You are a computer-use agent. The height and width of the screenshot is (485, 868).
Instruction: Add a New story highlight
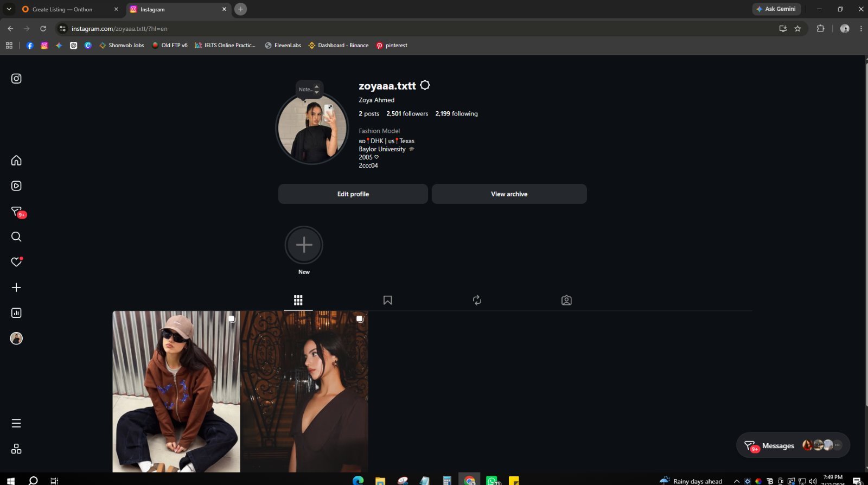(x=304, y=245)
